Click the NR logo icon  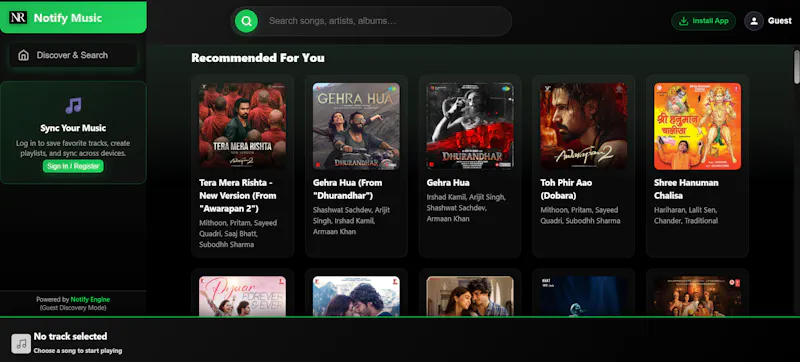18,18
